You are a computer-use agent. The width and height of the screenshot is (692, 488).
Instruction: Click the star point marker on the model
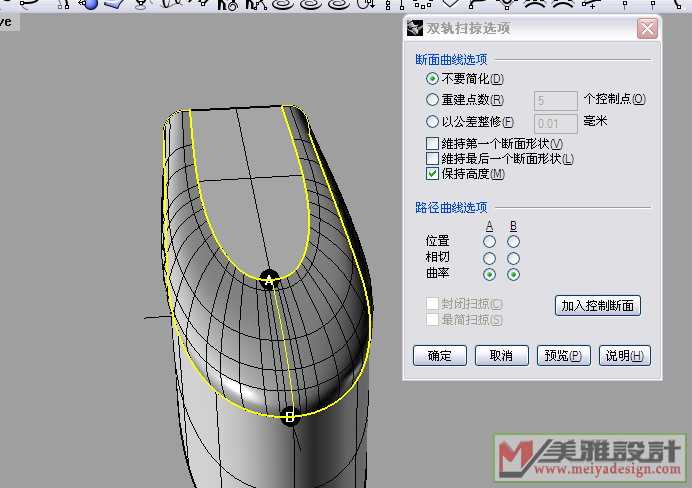[269, 281]
